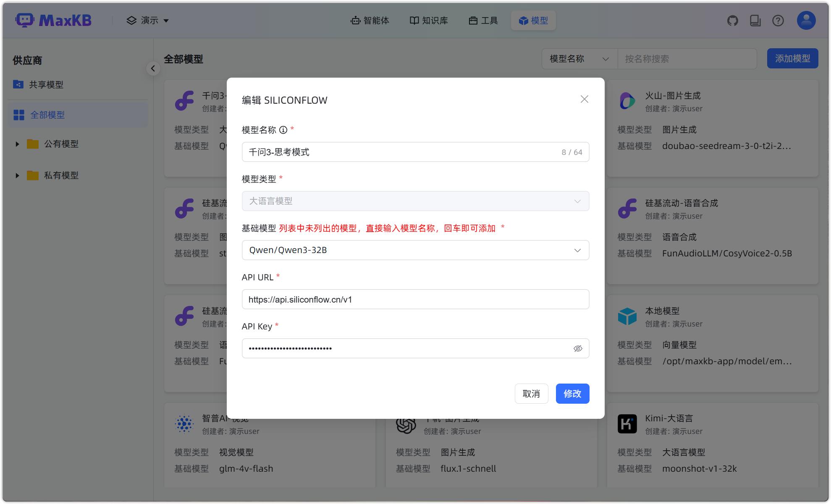The height and width of the screenshot is (504, 831).
Task: Collapse the 供应商 sidebar with the arrow
Action: pos(153,68)
